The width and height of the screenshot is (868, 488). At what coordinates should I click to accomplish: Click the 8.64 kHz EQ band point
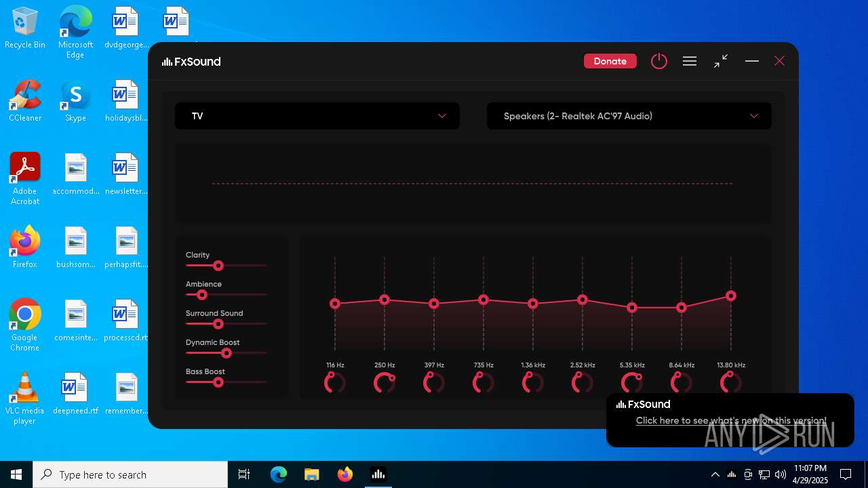click(682, 308)
